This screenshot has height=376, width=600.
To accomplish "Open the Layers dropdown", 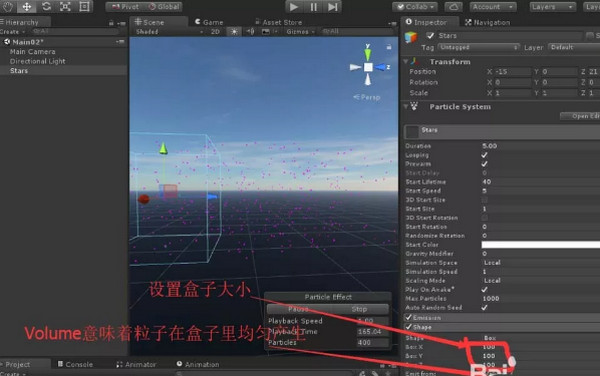I will tap(553, 7).
